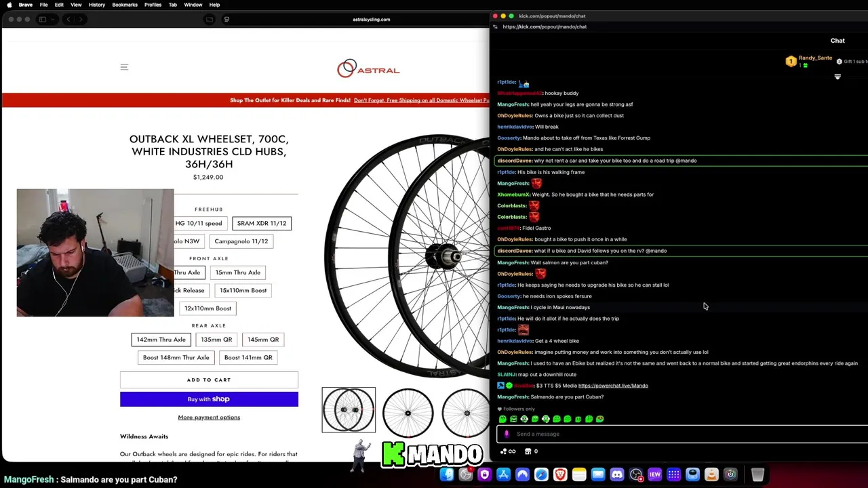Open Finder from the dock

tap(447, 474)
